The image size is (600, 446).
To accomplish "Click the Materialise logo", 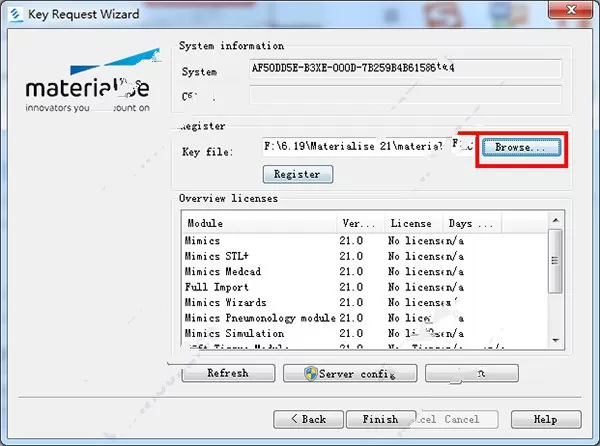I will (92, 80).
